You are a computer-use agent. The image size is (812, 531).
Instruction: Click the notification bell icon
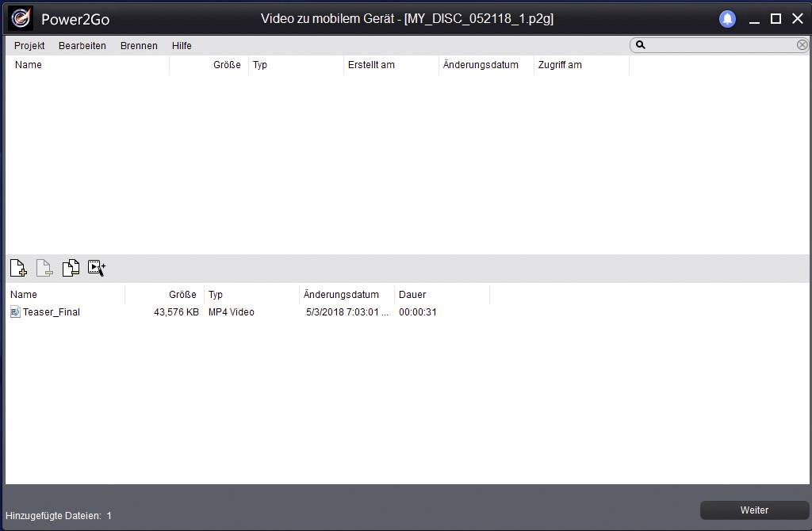(x=727, y=19)
